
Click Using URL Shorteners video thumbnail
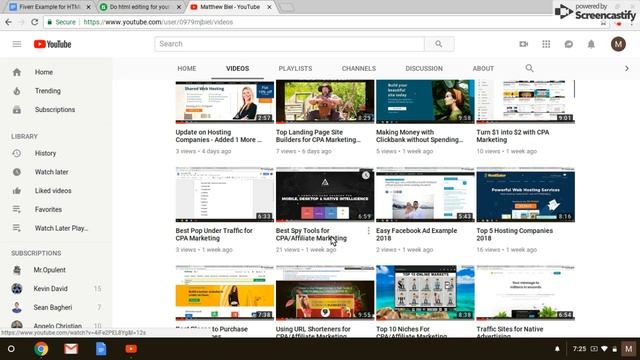point(325,293)
